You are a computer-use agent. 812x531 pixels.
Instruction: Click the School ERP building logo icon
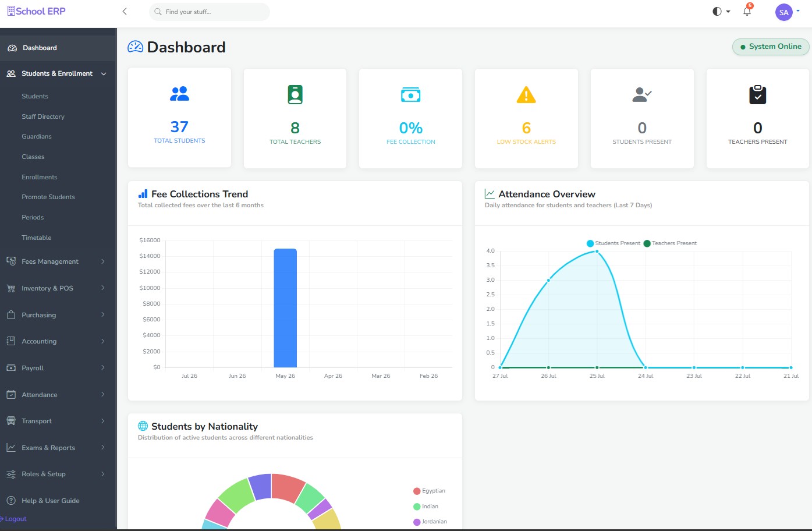point(11,11)
